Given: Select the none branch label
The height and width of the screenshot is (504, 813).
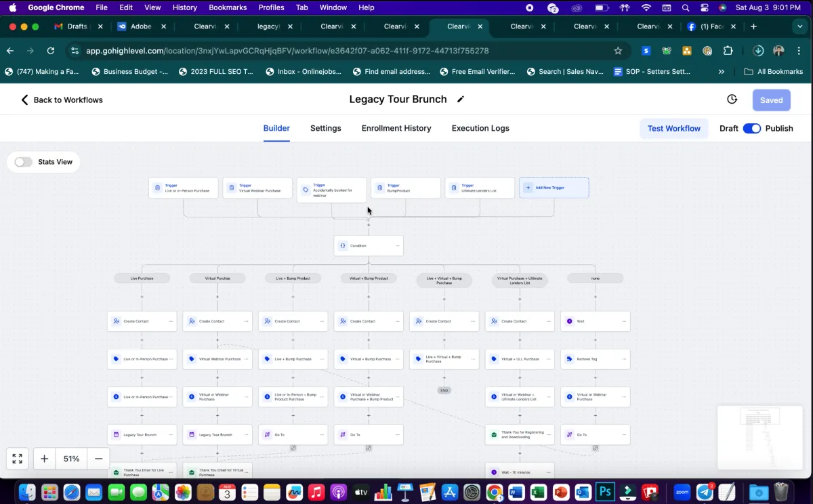Looking at the screenshot, I should 596,278.
